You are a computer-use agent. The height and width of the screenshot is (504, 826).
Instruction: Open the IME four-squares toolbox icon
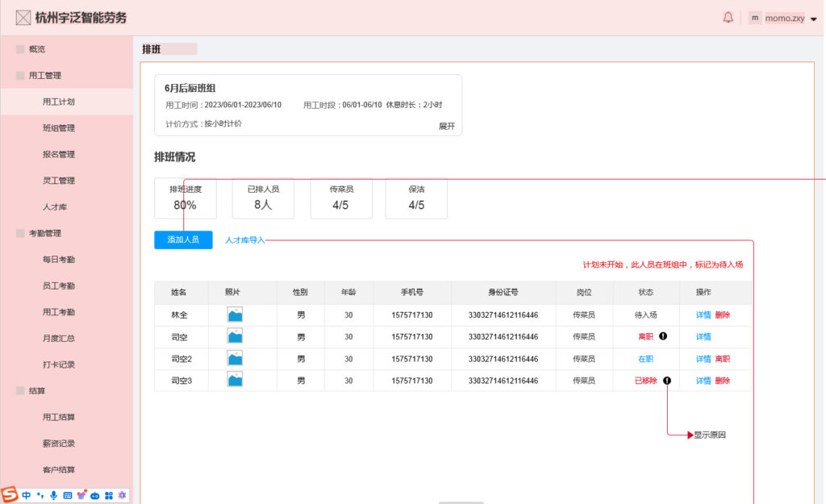(109, 495)
